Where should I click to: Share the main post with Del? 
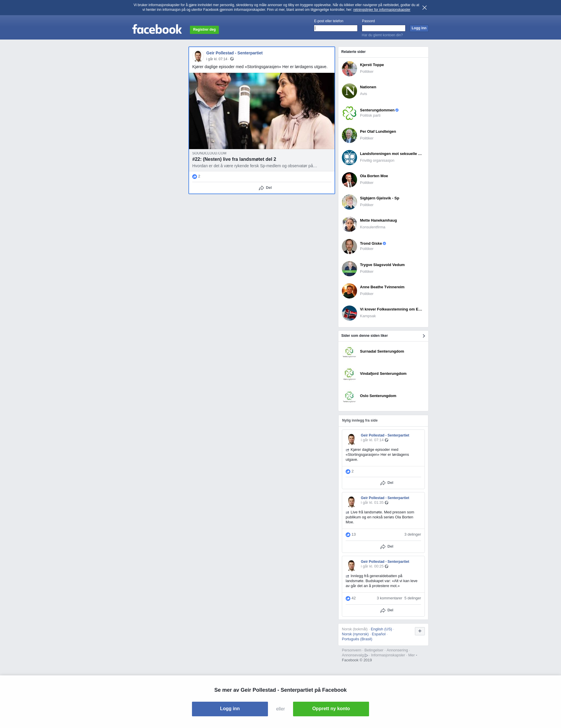(265, 188)
